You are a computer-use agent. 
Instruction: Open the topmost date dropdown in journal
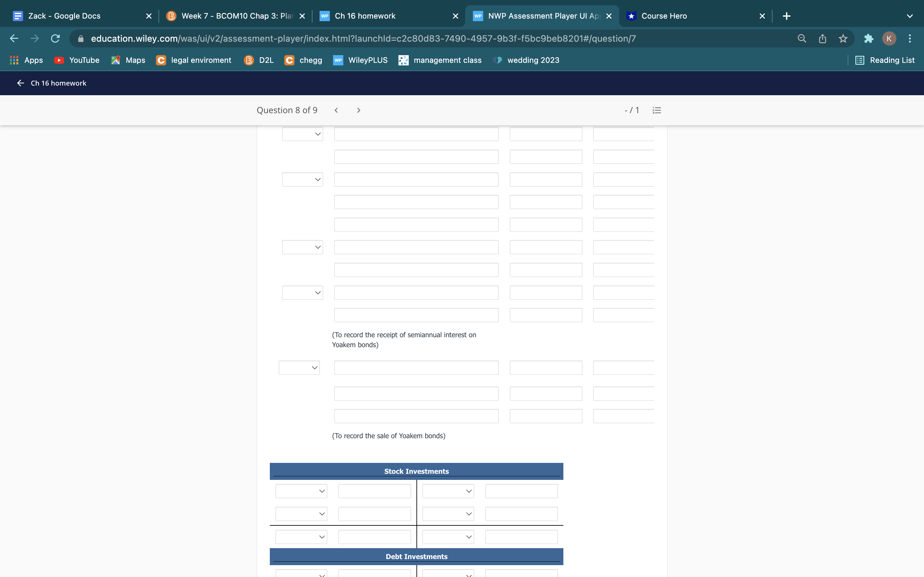click(x=303, y=134)
